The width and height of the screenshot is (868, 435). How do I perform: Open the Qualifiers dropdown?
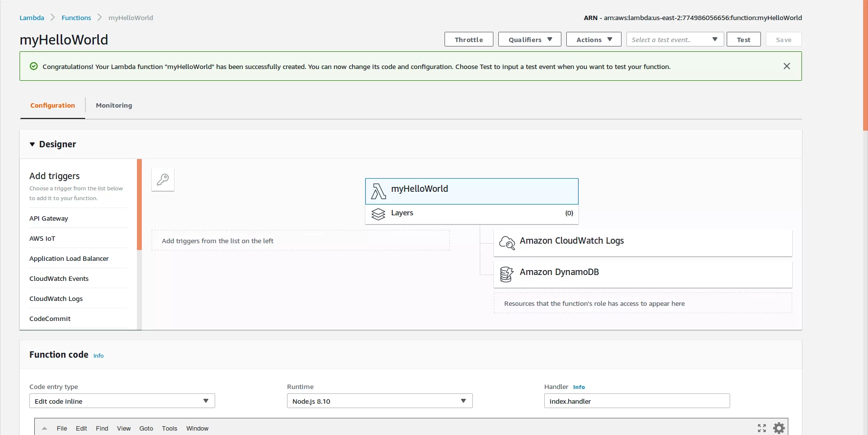point(530,40)
